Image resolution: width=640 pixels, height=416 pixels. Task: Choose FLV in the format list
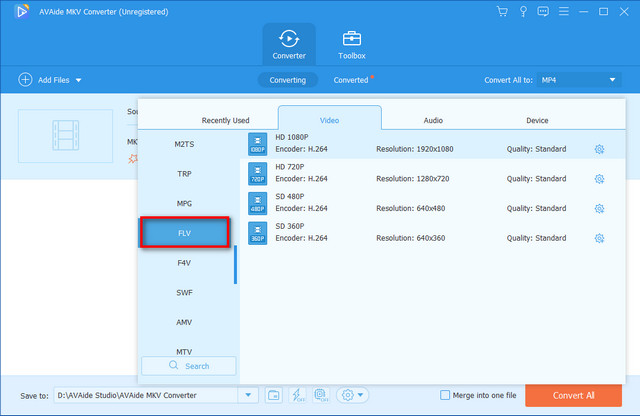[x=184, y=233]
